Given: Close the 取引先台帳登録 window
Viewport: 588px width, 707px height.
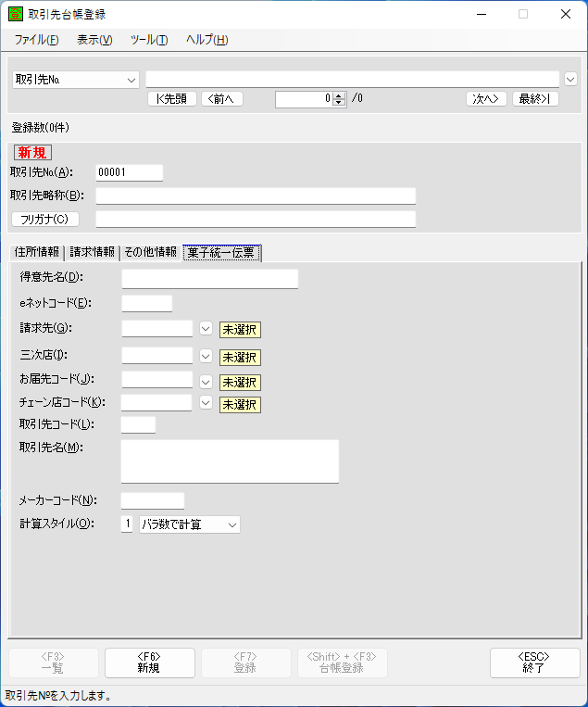Looking at the screenshot, I should click(566, 14).
